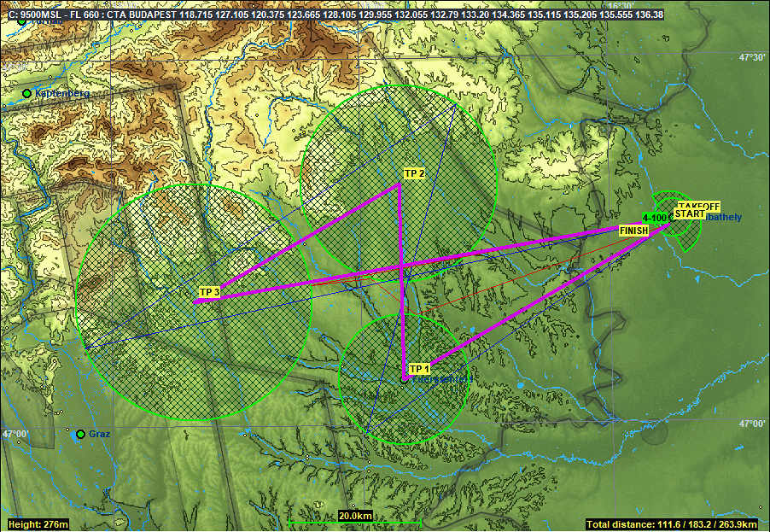Click the Szombathely town label
This screenshot has height=532, width=770.
coord(721,218)
